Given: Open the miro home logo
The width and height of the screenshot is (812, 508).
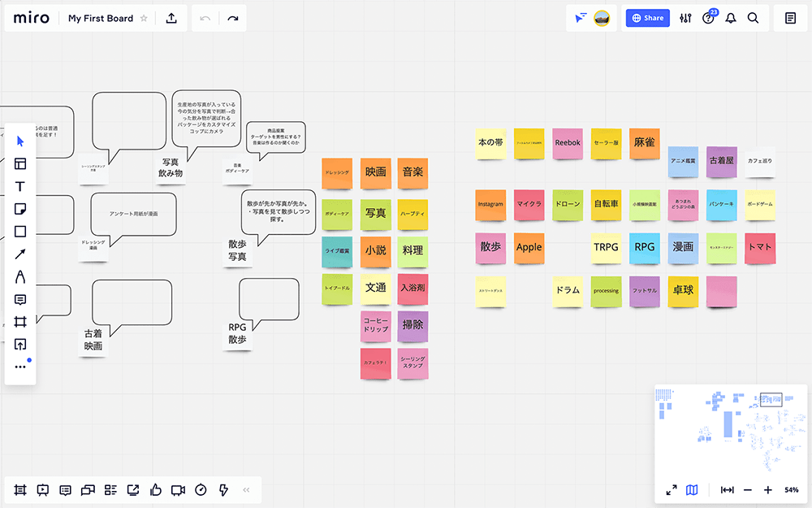Looking at the screenshot, I should point(31,18).
